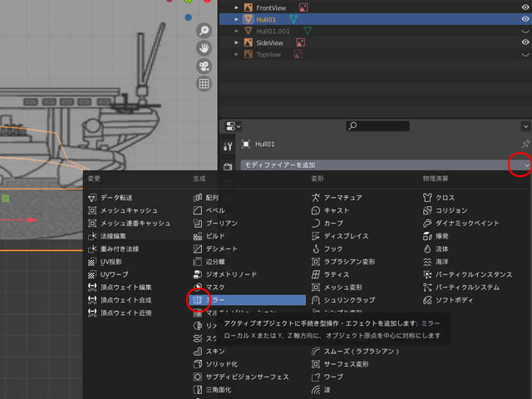Show TopView via its visibility toggle
Image resolution: width=532 pixels, height=399 pixels.
tap(525, 55)
